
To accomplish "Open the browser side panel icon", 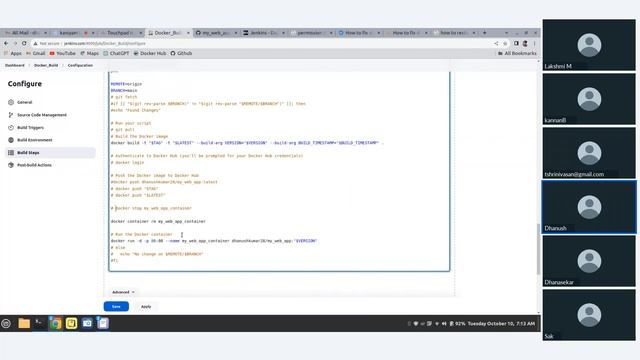I will [516, 43].
